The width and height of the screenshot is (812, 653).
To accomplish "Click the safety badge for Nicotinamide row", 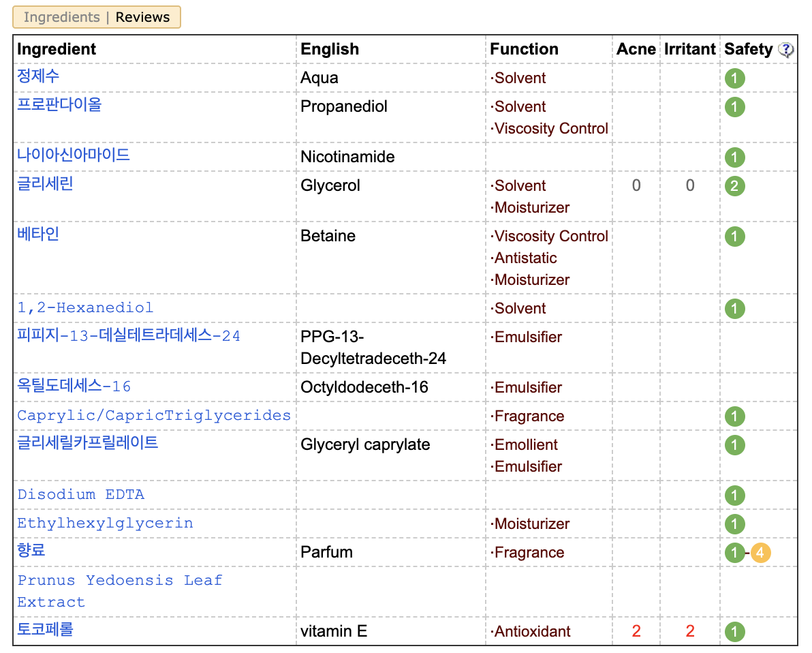I will (x=734, y=157).
